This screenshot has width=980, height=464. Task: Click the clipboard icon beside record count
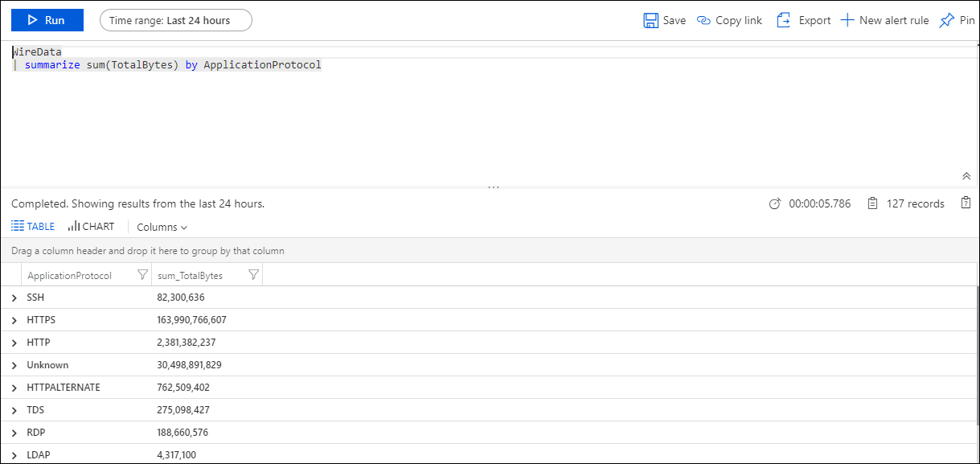[x=966, y=203]
